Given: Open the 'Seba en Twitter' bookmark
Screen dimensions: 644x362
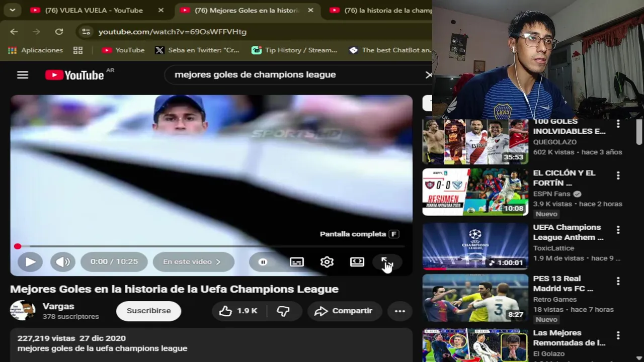Looking at the screenshot, I should (197, 50).
